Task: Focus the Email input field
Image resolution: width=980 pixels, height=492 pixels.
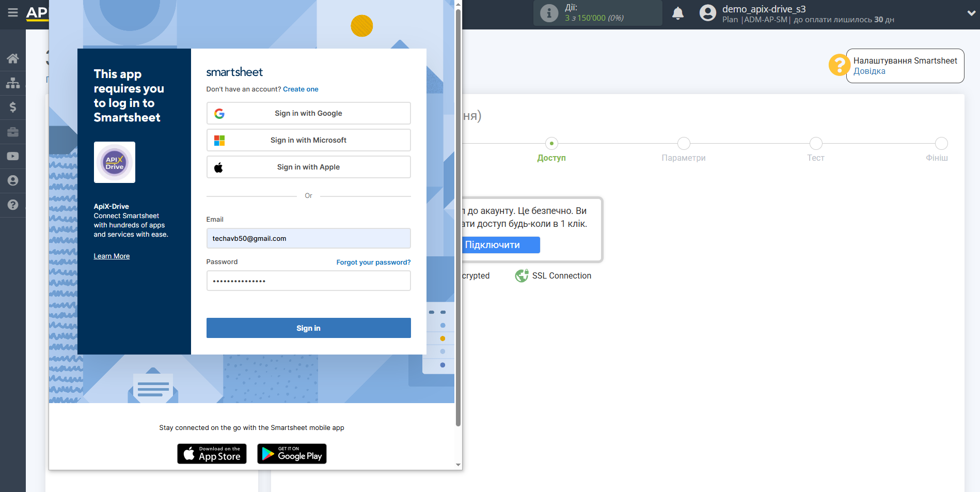Action: pyautogui.click(x=308, y=238)
